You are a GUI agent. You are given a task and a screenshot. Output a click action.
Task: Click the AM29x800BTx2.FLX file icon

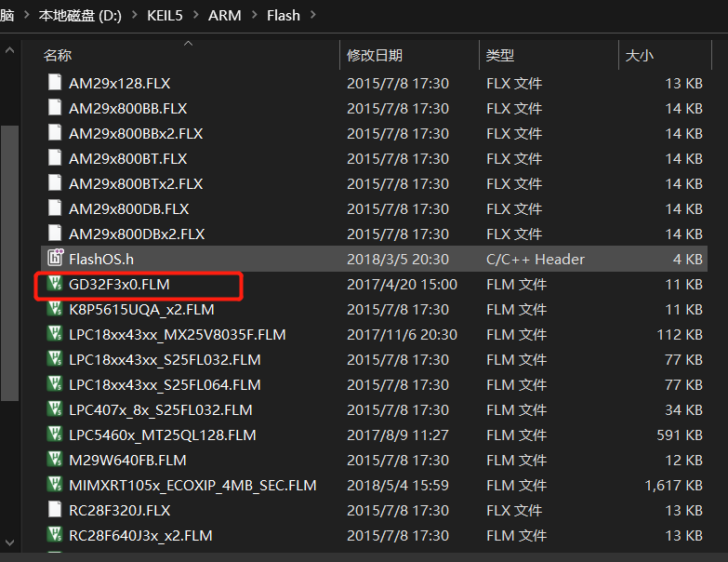coord(55,182)
